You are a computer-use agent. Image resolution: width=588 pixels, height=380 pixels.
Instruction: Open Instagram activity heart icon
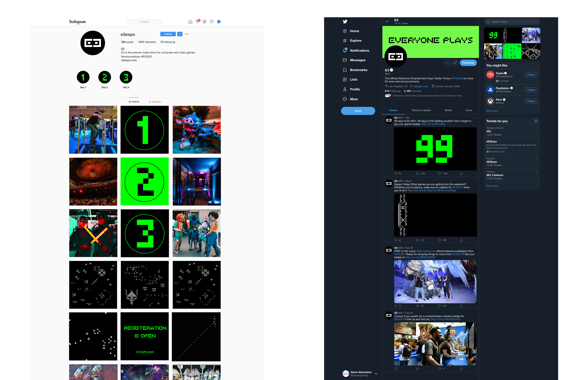coord(212,22)
